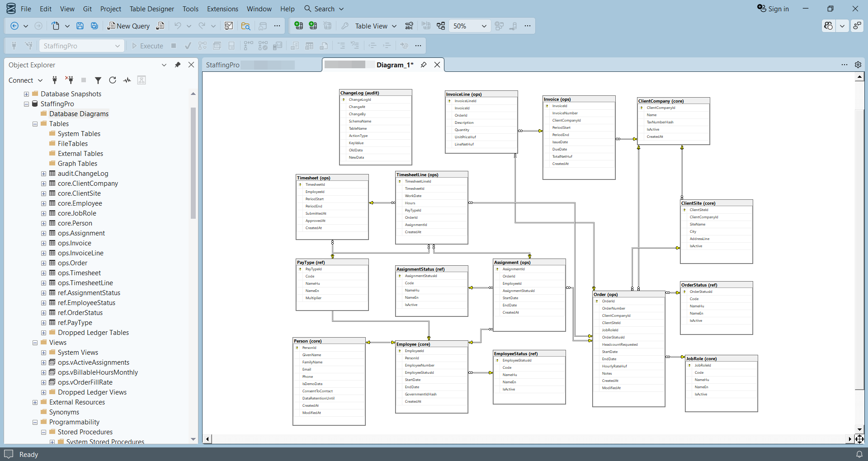Open the Table Designer menu
Image resolution: width=868 pixels, height=461 pixels.
[151, 9]
